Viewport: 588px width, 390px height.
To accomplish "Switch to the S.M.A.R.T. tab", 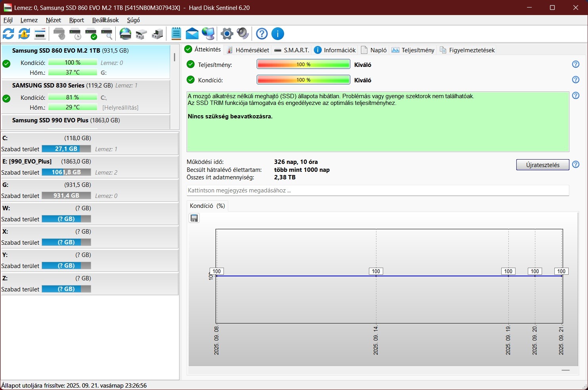I will click(x=292, y=50).
